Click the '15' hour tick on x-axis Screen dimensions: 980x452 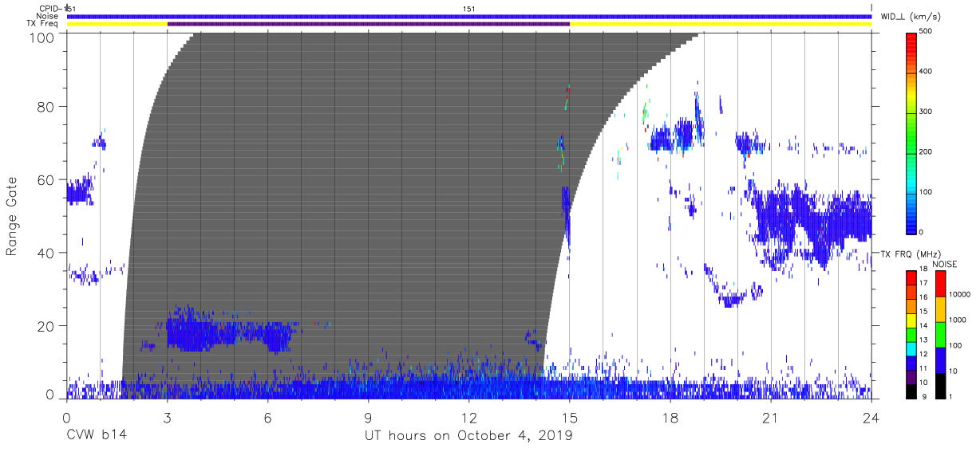[x=570, y=417]
